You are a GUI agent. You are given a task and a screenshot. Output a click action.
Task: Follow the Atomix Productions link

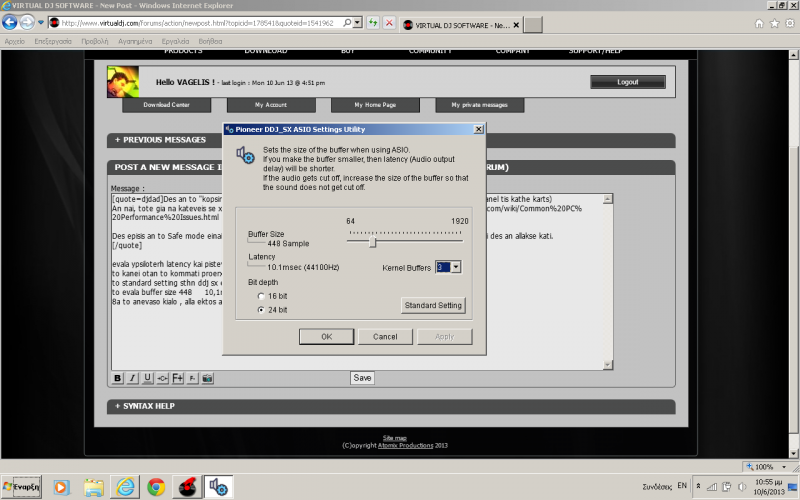pyautogui.click(x=406, y=445)
